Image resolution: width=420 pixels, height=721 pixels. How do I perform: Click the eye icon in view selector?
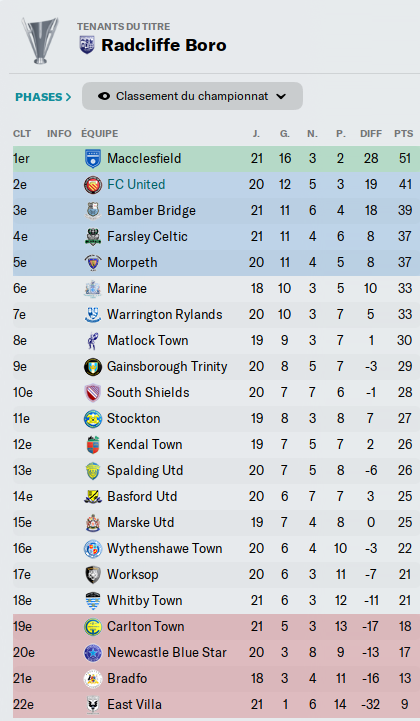(x=104, y=97)
